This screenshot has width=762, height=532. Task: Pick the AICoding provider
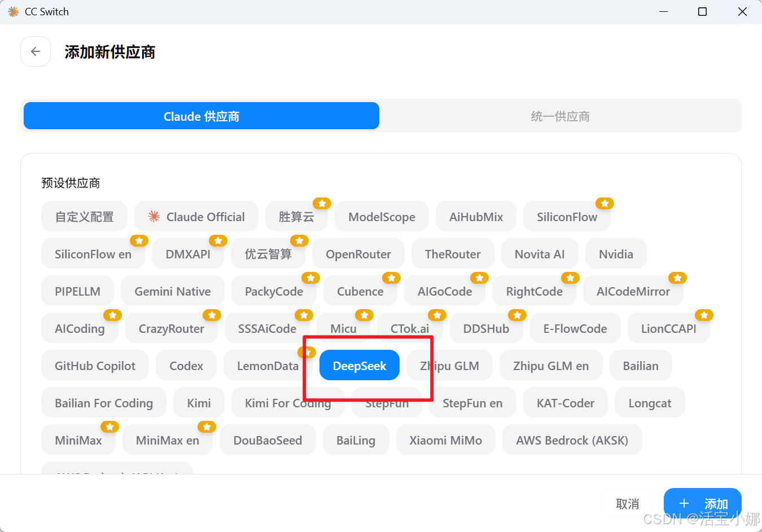coord(80,328)
